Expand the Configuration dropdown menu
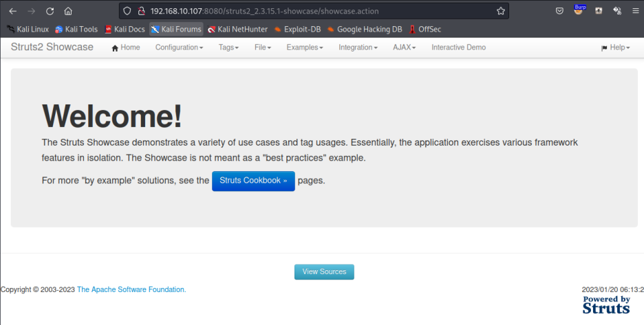The image size is (644, 325). coord(179,47)
